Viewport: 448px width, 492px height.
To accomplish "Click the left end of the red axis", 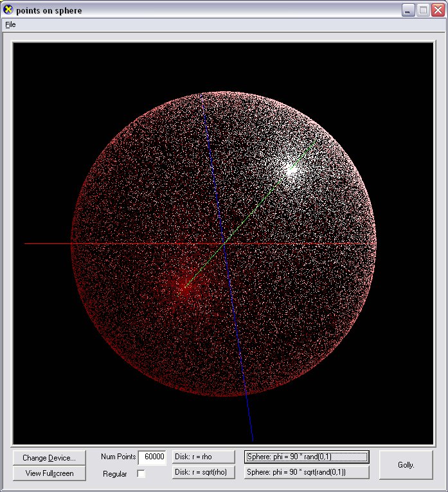I will 26,244.
